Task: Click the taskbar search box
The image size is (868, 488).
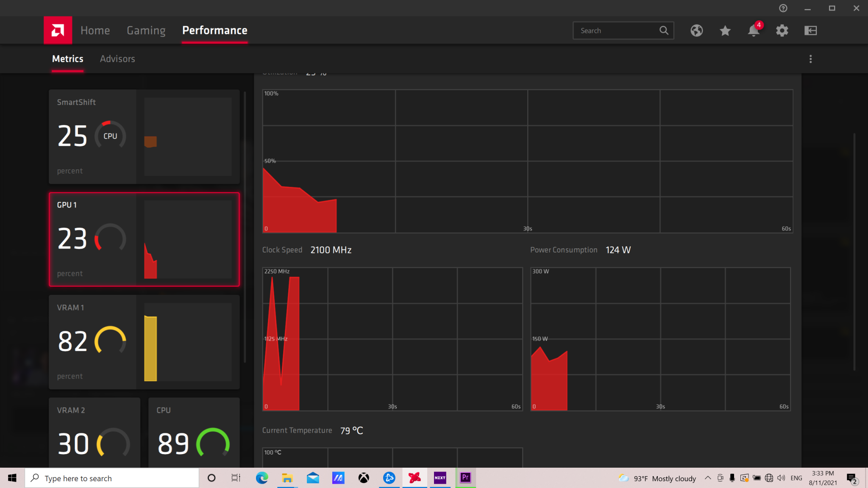Action: [x=112, y=478]
